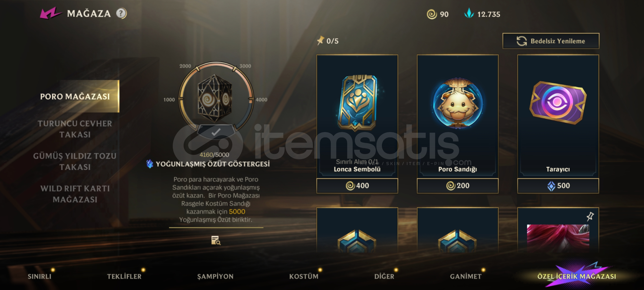Viewport: 644px width, 290px height.
Task: Open the help question mark beside Mağaza
Action: click(x=121, y=13)
